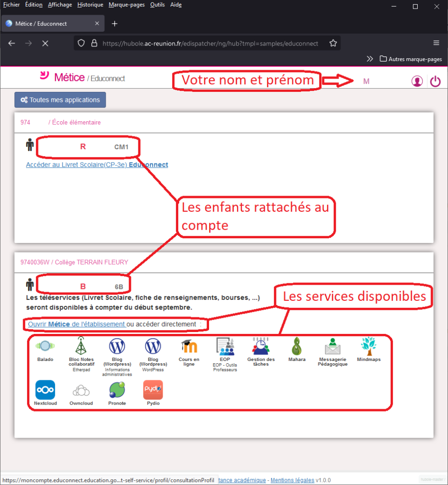This screenshot has width=448, height=485.
Task: Open the Marque-pages menu
Action: click(x=127, y=5)
